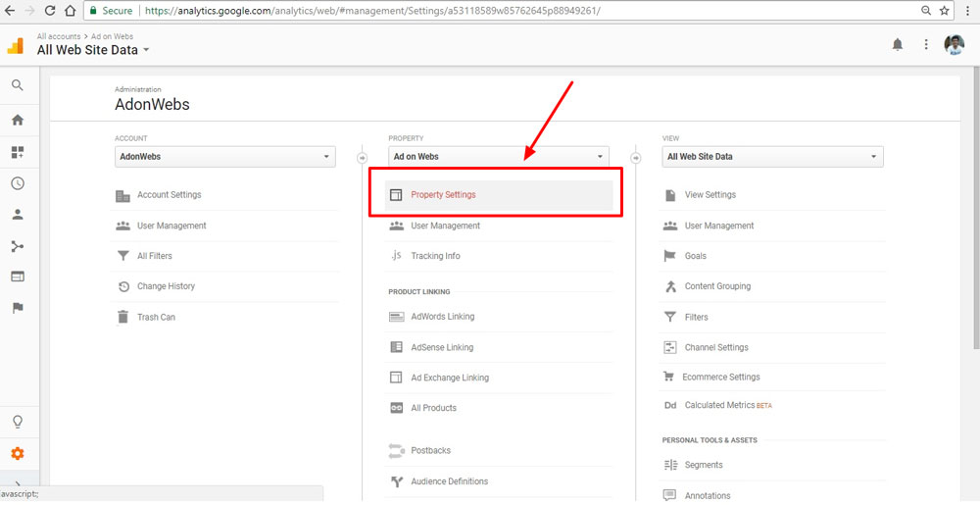Bookmark this page with star icon
980x505 pixels.
click(x=945, y=11)
